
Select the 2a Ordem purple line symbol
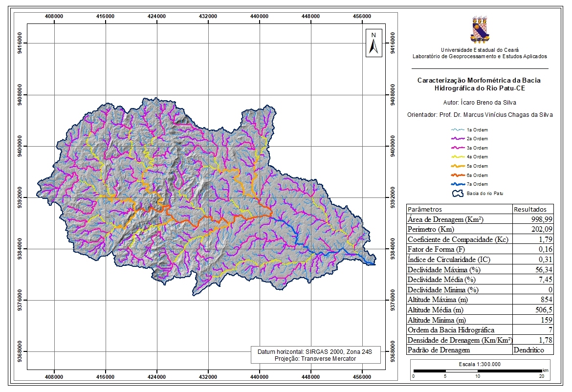tap(458, 138)
